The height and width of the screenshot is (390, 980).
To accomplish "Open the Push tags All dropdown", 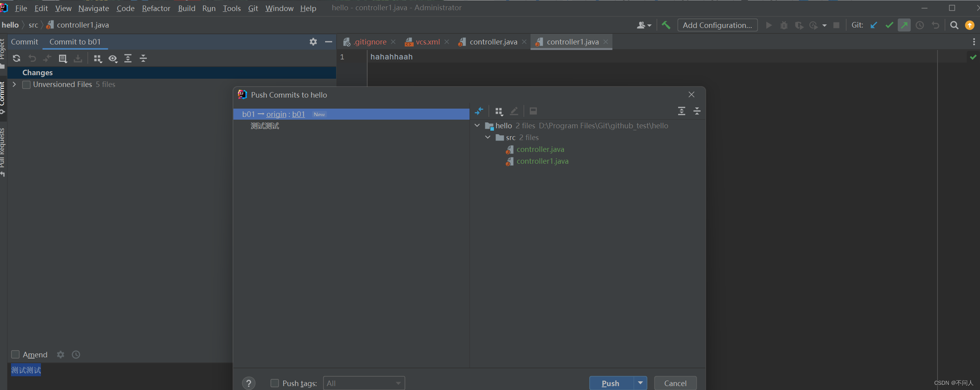I will [x=364, y=383].
